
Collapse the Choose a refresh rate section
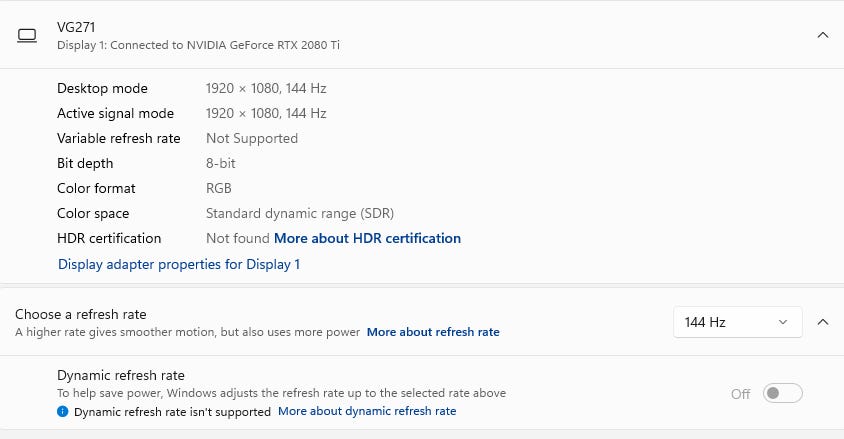(x=822, y=322)
